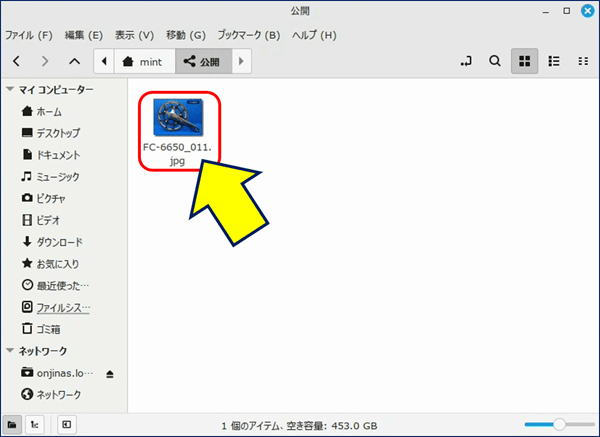The height and width of the screenshot is (437, 600).
Task: Toggle the location entry button
Action: [466, 61]
